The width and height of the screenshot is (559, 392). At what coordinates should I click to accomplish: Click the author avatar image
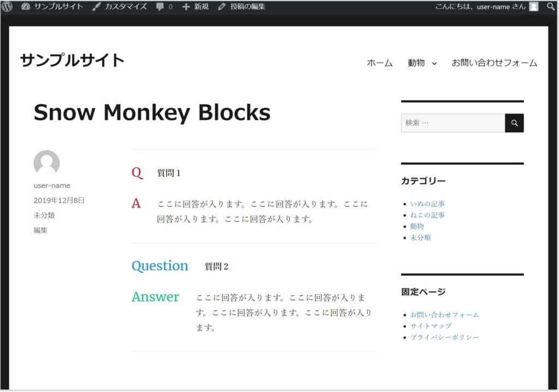(x=46, y=163)
